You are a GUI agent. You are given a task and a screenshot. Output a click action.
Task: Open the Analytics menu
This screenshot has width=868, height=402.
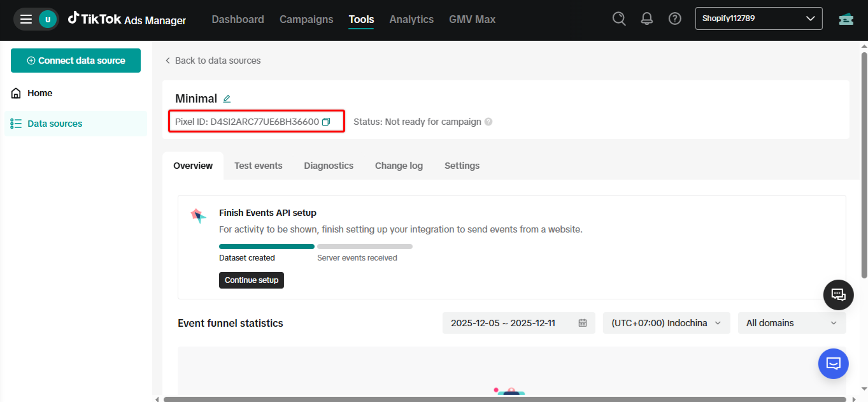tap(411, 19)
